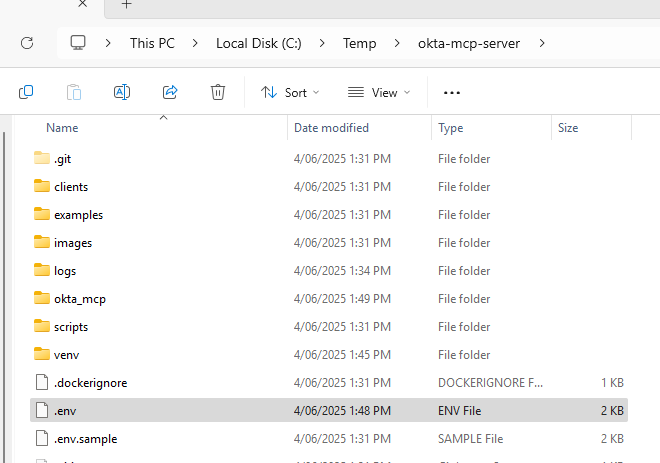
Task: Click the Copy icon in toolbar
Action: tap(26, 92)
